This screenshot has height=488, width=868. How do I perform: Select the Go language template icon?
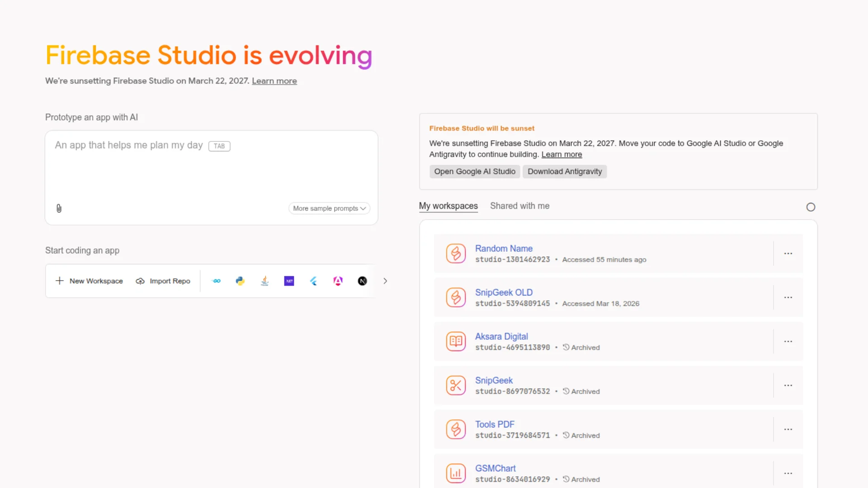click(x=216, y=281)
